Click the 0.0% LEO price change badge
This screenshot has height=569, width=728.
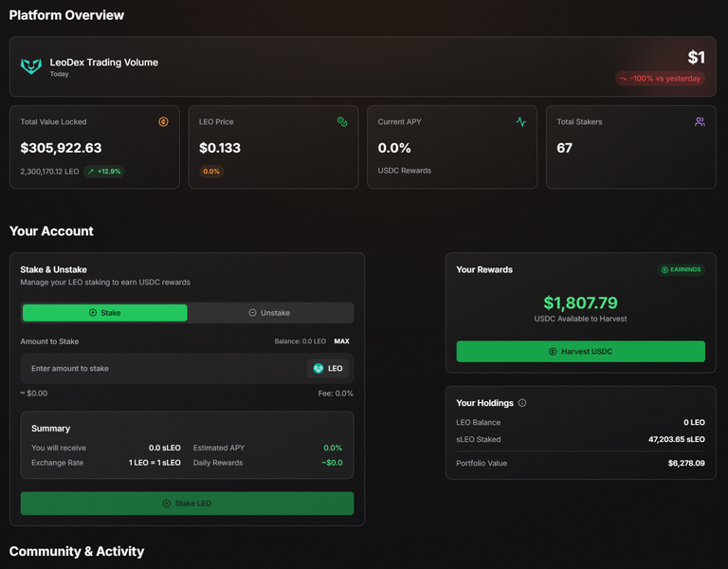coord(211,172)
